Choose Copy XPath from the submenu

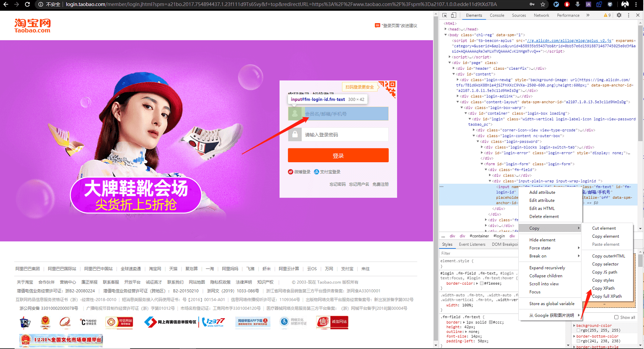pos(607,288)
